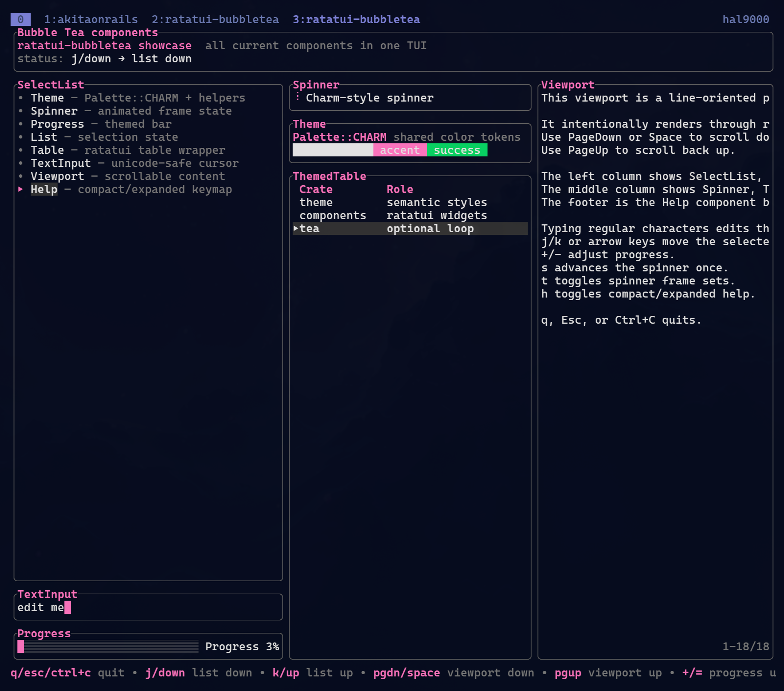Select the TextInput item in SelectList
Viewport: 784px width, 691px height.
[x=128, y=163]
